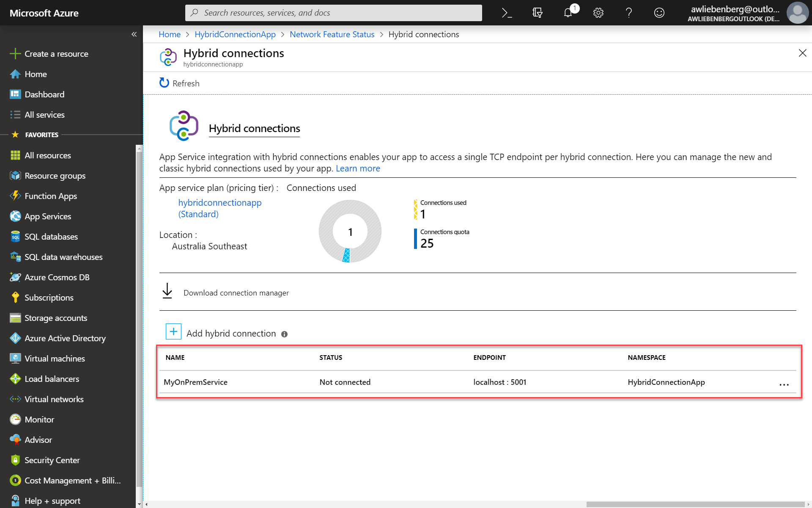Click Azure Cosmos DB icon
Viewport: 812px width, 508px height.
pyautogui.click(x=15, y=277)
